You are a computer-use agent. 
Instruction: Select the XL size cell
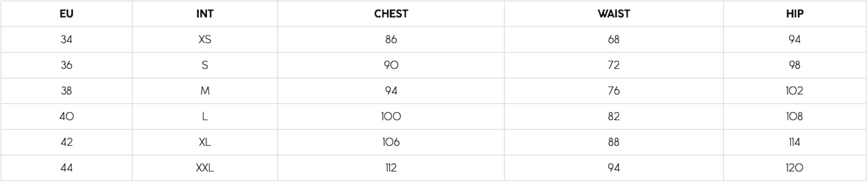click(x=205, y=142)
